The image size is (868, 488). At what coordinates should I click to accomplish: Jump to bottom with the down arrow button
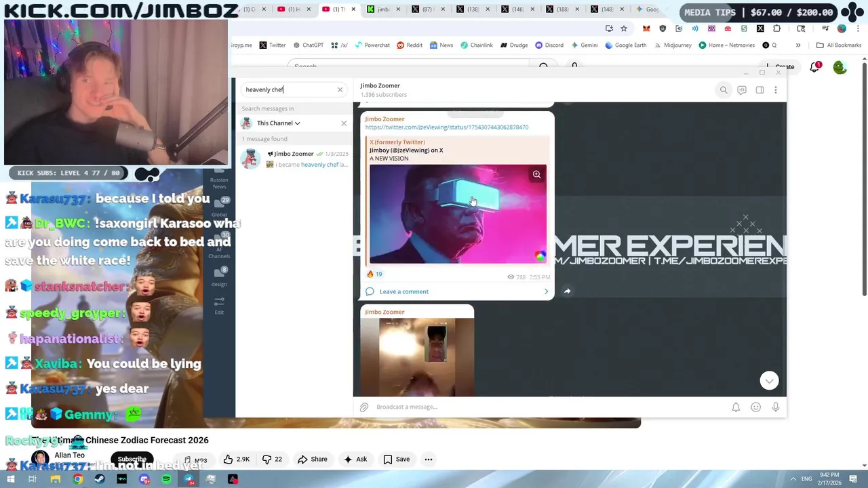click(x=769, y=380)
